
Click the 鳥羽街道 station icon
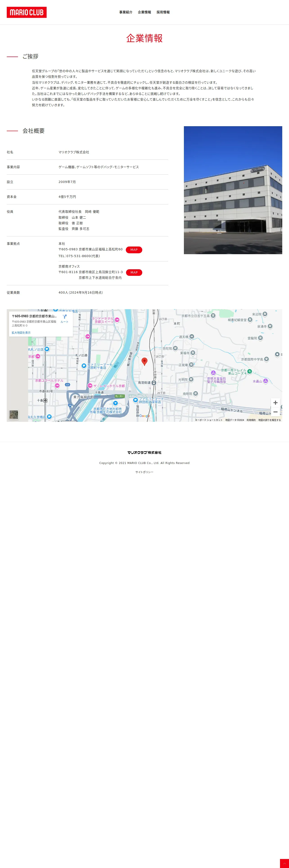[154, 383]
